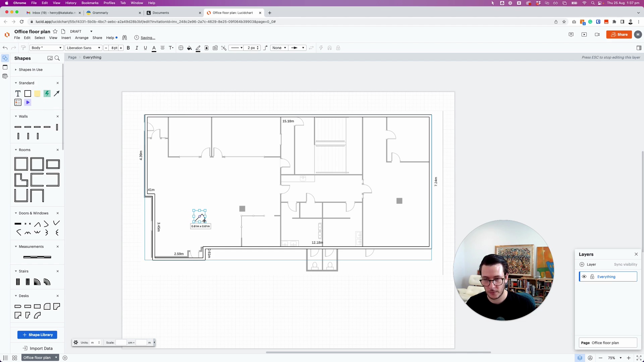The width and height of the screenshot is (644, 362).
Task: Select the Text shape in Standard
Action: pos(18,94)
